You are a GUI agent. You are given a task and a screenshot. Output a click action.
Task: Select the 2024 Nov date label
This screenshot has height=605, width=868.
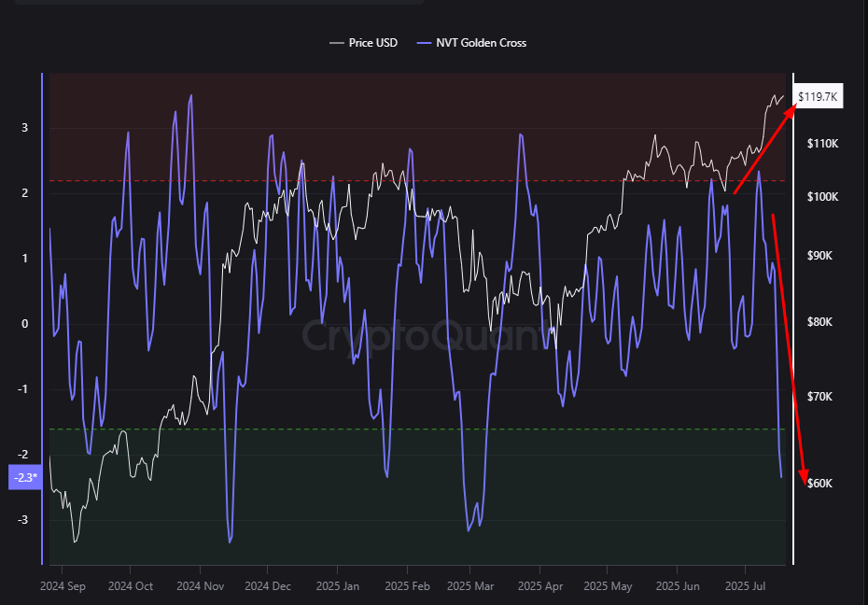tap(201, 586)
